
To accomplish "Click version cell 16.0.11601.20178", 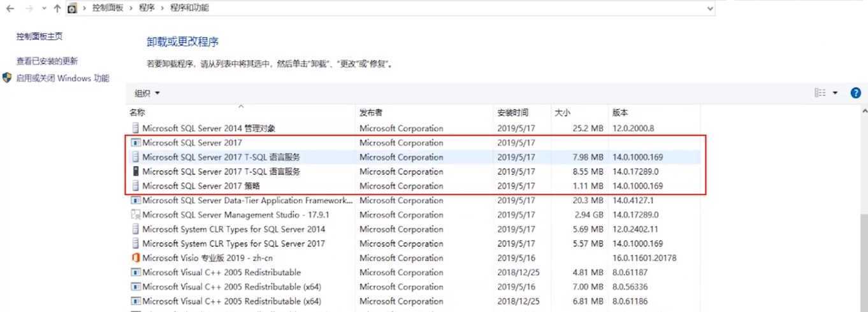I will point(644,258).
